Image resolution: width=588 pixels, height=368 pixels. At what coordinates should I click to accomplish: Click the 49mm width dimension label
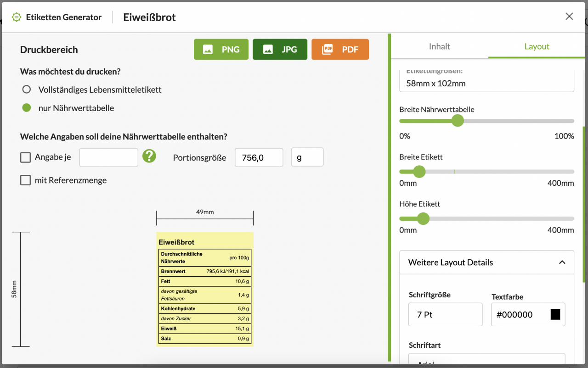[205, 212]
